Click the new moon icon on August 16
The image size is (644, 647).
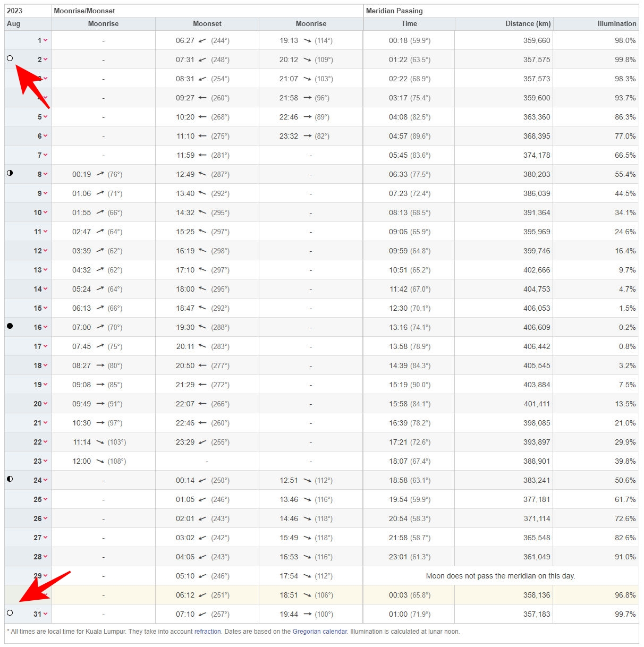pos(10,326)
